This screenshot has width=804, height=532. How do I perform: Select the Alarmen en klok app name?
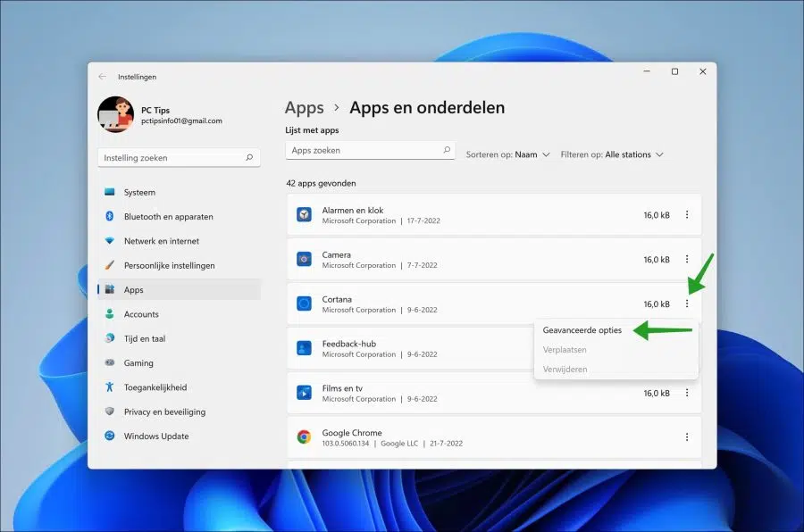tap(353, 210)
